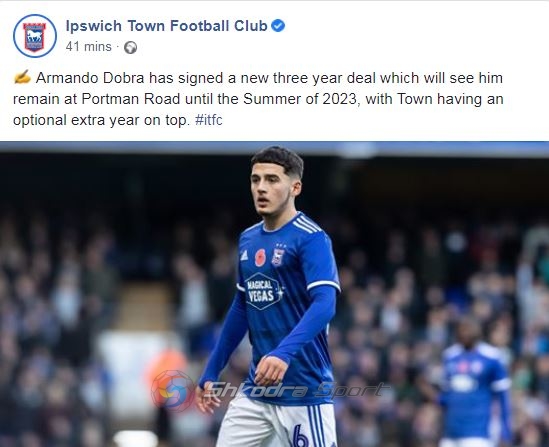Viewport: 549px width, 447px height.
Task: Click the name Armando Dobra in the post
Action: tap(90, 78)
